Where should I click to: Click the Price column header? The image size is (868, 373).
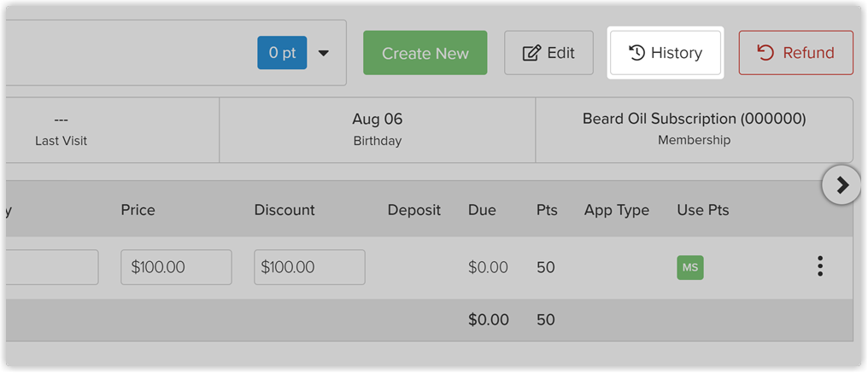point(138,210)
